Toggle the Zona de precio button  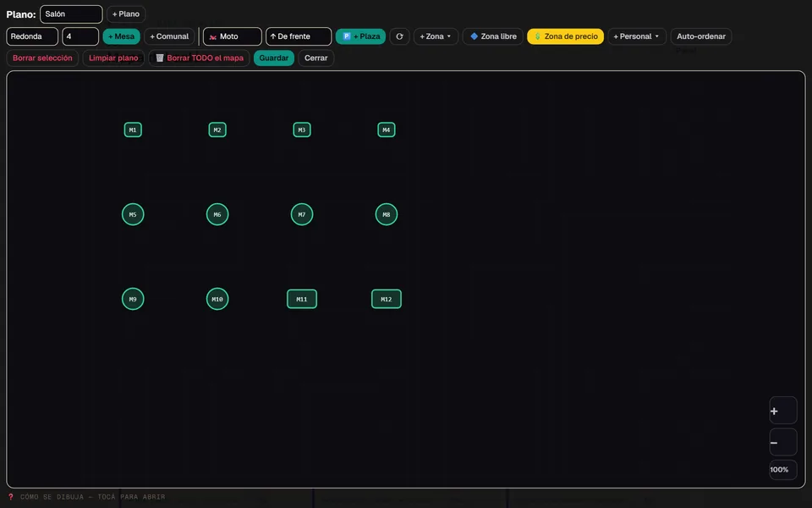[566, 36]
